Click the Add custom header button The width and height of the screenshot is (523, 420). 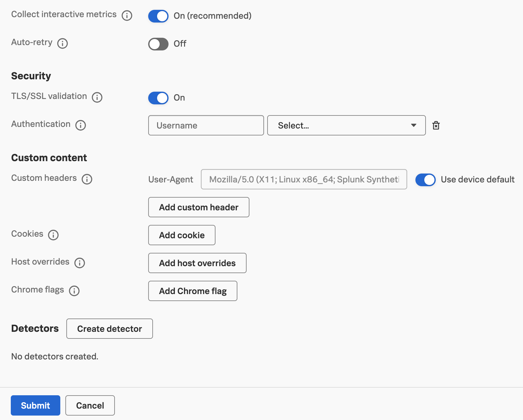pos(198,207)
